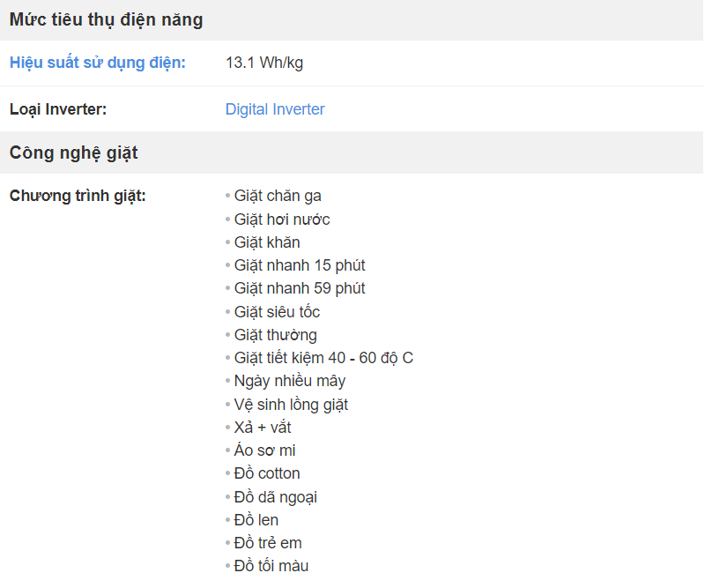Click the Giặt siêu tốc entry
The image size is (705, 588).
277,312
